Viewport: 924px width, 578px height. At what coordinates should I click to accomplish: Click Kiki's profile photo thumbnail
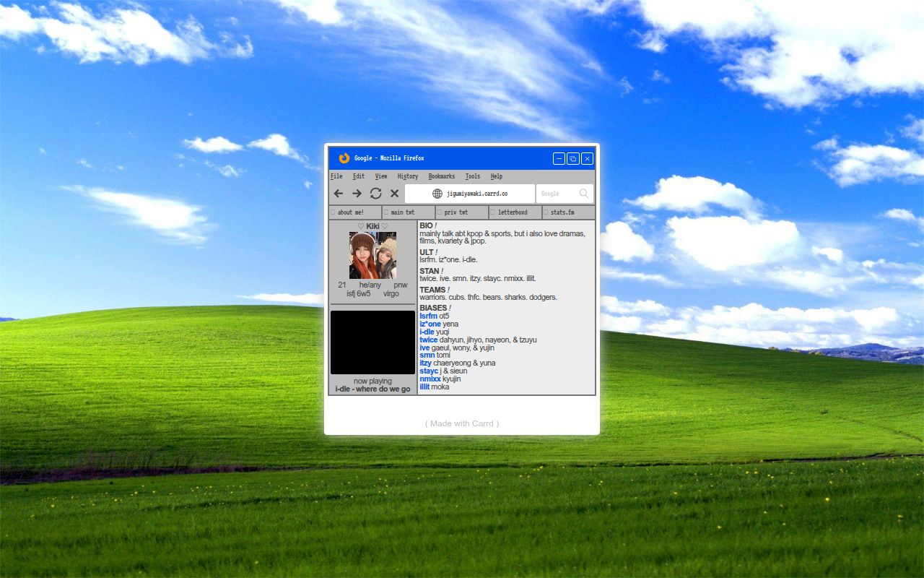tap(372, 255)
